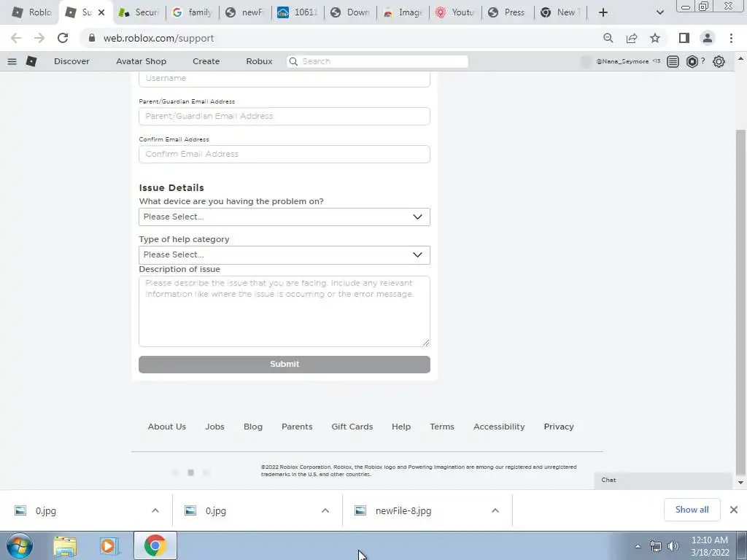Screen dimensions: 747x560
Task: Reload the page with the refresh icon
Action: click(63, 38)
